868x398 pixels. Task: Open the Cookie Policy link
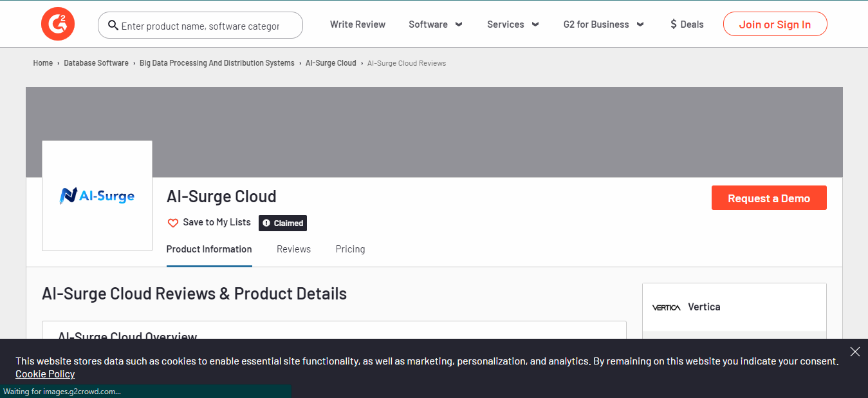click(x=45, y=374)
